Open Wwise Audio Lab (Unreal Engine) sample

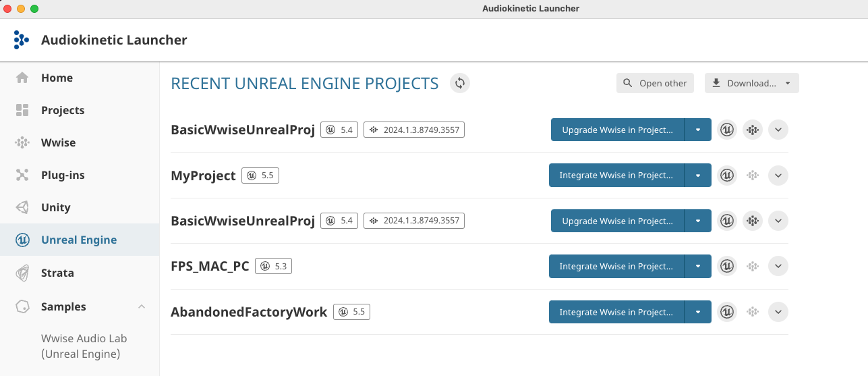[x=84, y=346]
